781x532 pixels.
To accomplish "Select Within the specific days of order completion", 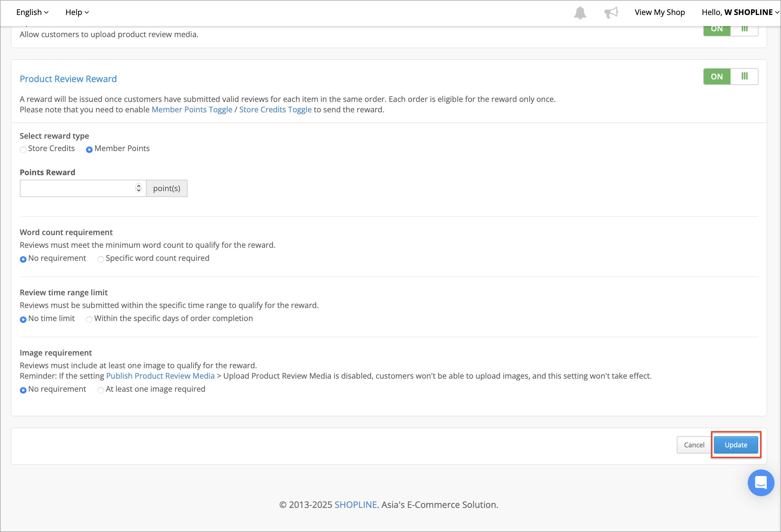I will click(89, 319).
